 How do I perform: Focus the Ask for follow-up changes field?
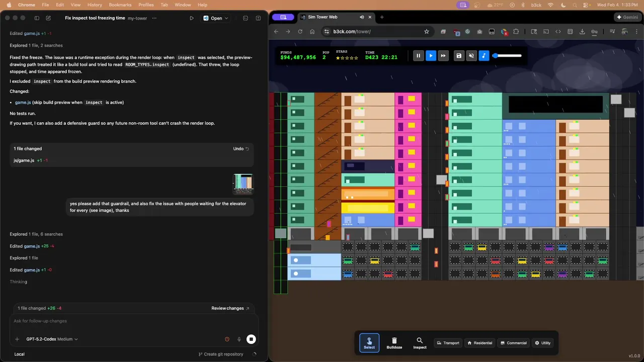click(x=134, y=321)
